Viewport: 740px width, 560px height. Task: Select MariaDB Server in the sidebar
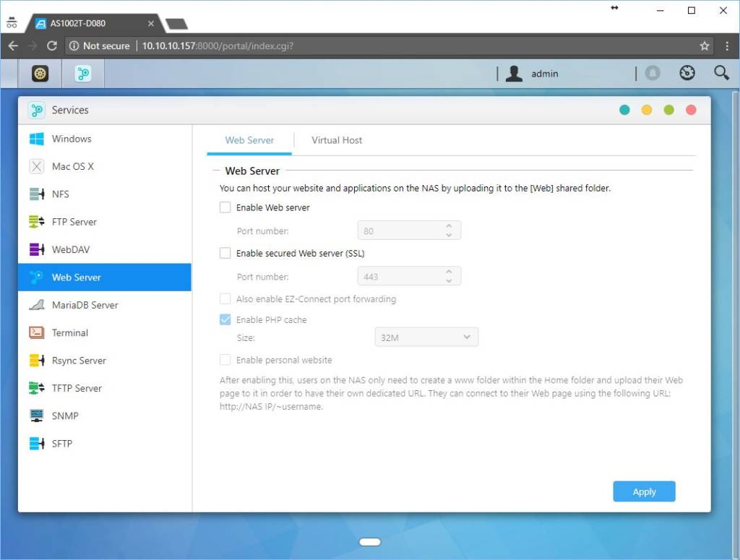click(85, 305)
